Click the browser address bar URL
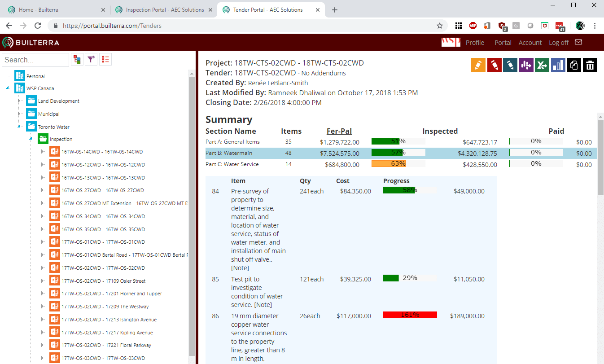Image resolution: width=604 pixels, height=364 pixels. click(x=112, y=26)
